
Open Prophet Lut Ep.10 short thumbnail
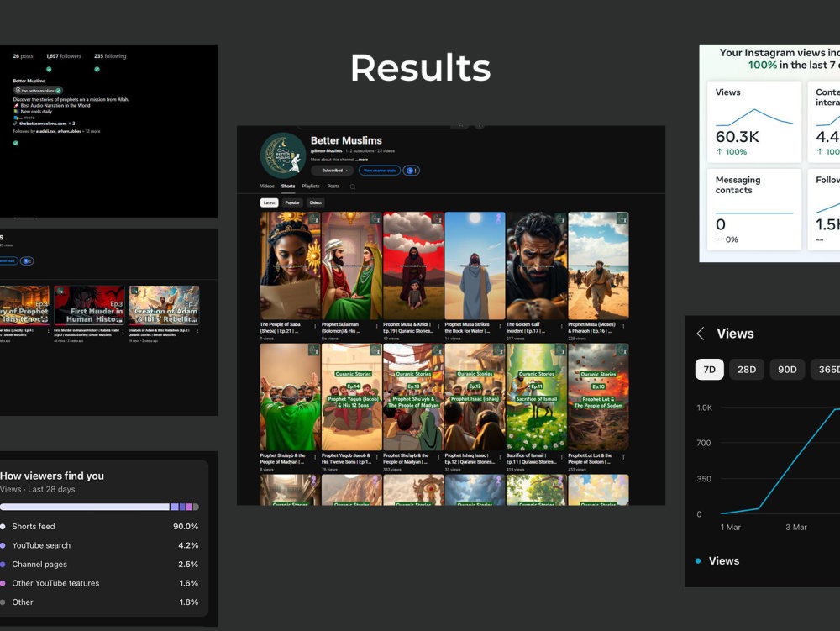598,397
